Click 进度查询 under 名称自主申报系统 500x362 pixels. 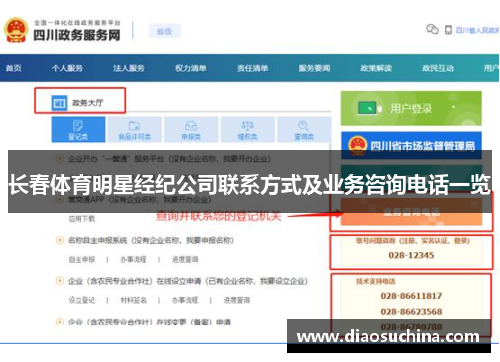click(x=185, y=259)
